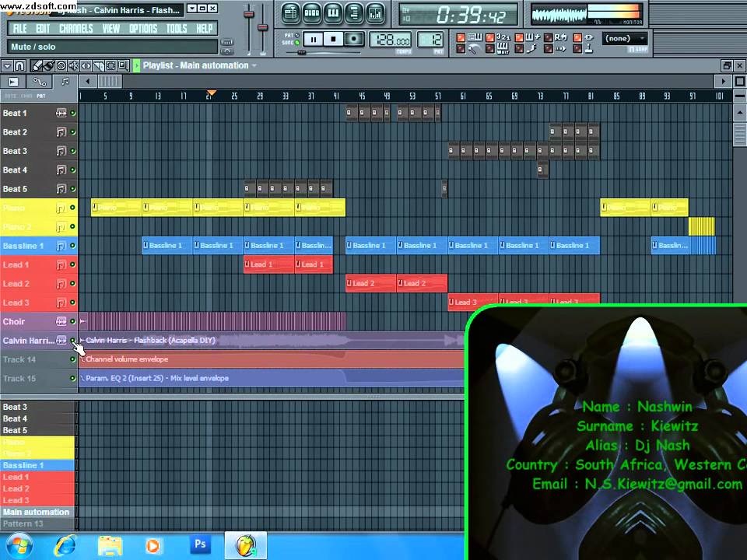Select the Mute speaker tool
Viewport: 747px width, 560px height.
coord(73,65)
